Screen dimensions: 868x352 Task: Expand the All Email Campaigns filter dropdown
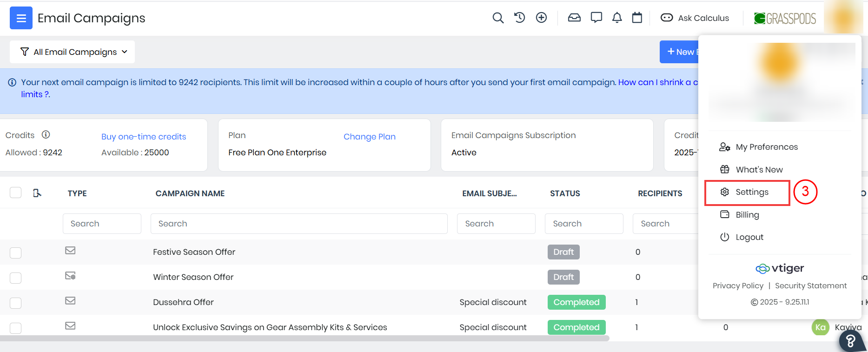[x=73, y=52]
